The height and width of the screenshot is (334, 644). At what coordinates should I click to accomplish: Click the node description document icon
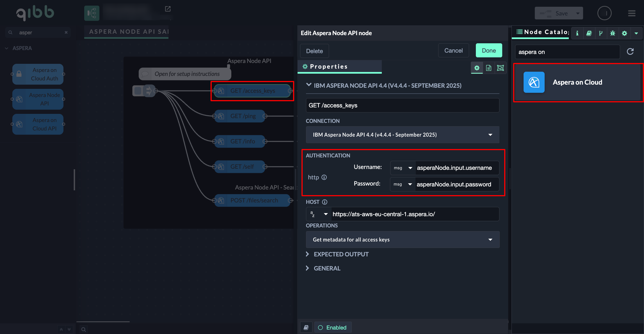(488, 68)
